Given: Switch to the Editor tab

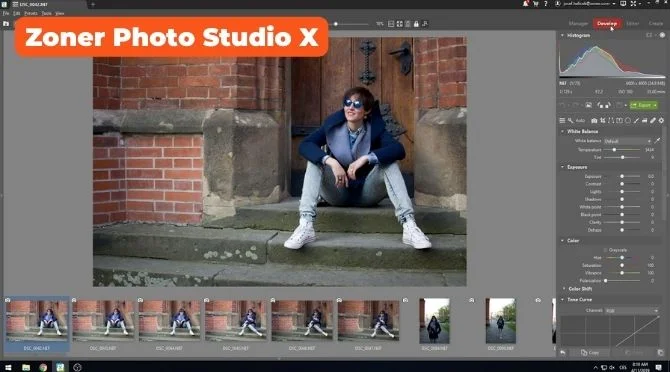Looking at the screenshot, I should pos(632,23).
